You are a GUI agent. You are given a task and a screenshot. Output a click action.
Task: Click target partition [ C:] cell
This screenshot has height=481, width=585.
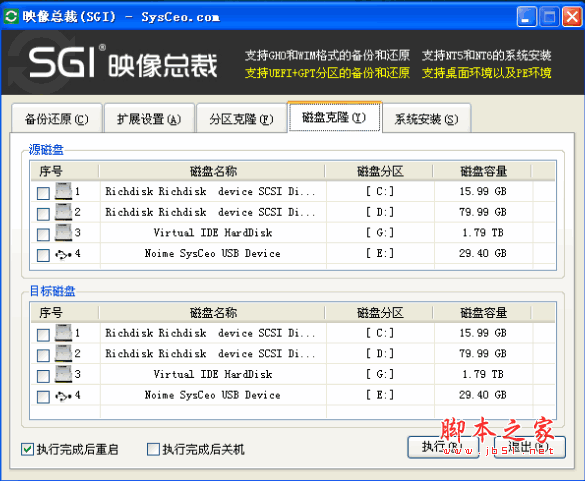pyautogui.click(x=380, y=333)
